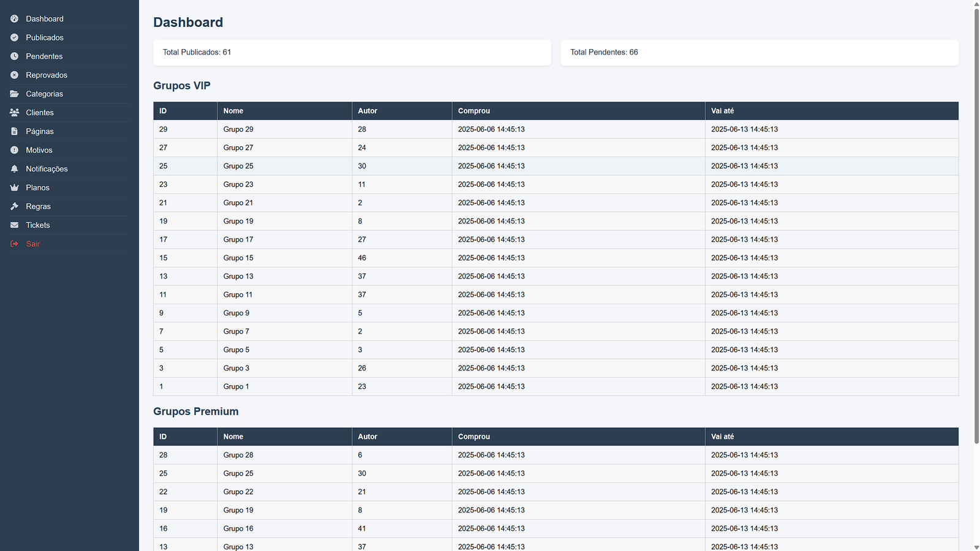Click the Grupos Premium heading
Image resolution: width=980 pixels, height=551 pixels.
point(196,411)
